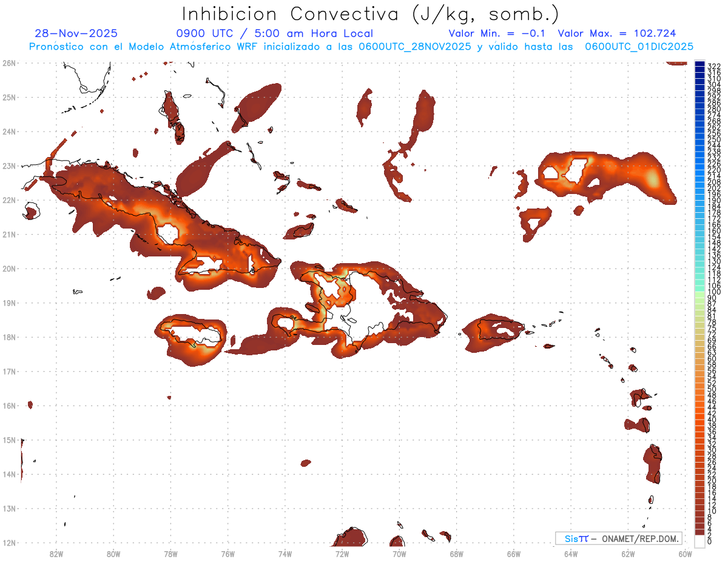This screenshot has height=562, width=728.
Task: Click the 14N latitude label
Action: (8, 474)
